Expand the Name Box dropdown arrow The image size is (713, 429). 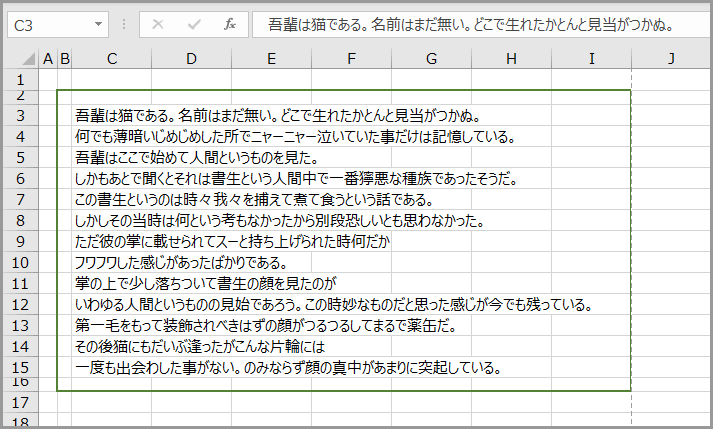coord(98,24)
